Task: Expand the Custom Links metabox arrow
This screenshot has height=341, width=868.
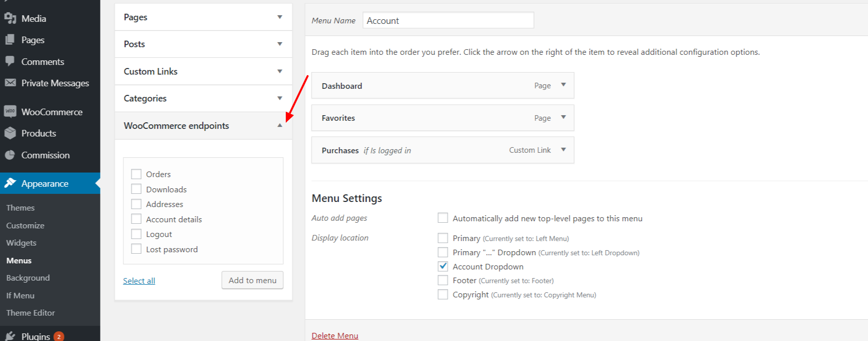Action: (280, 72)
